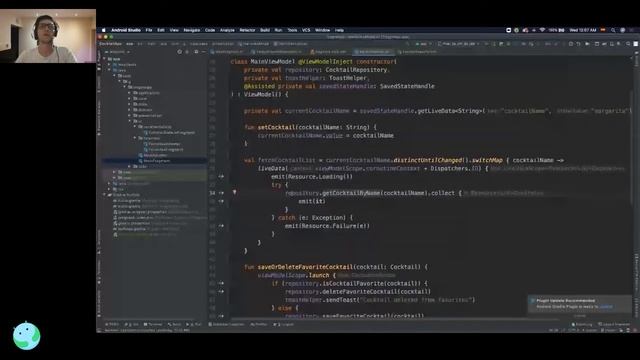Click the presenter webcam video thumbnail
This screenshot has width=640, height=360.
coord(48,36)
